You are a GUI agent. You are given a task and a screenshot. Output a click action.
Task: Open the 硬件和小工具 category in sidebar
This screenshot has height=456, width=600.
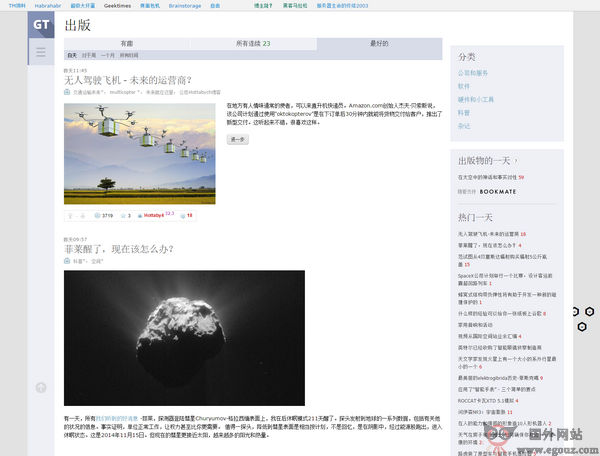(x=476, y=99)
